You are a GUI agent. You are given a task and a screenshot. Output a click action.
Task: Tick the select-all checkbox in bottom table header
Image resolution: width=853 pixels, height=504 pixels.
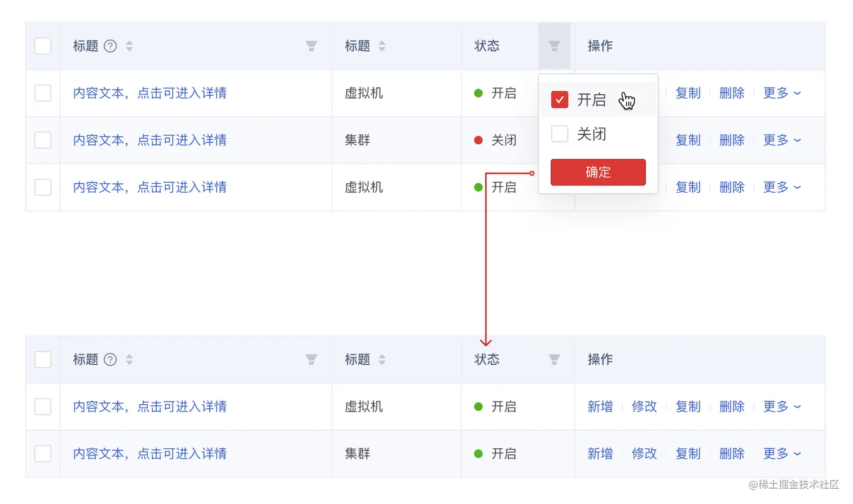pos(43,360)
